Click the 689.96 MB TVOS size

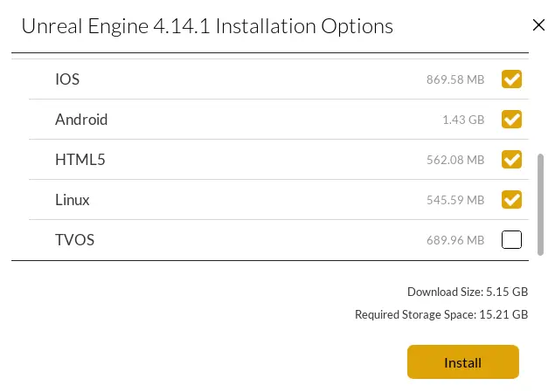point(455,240)
